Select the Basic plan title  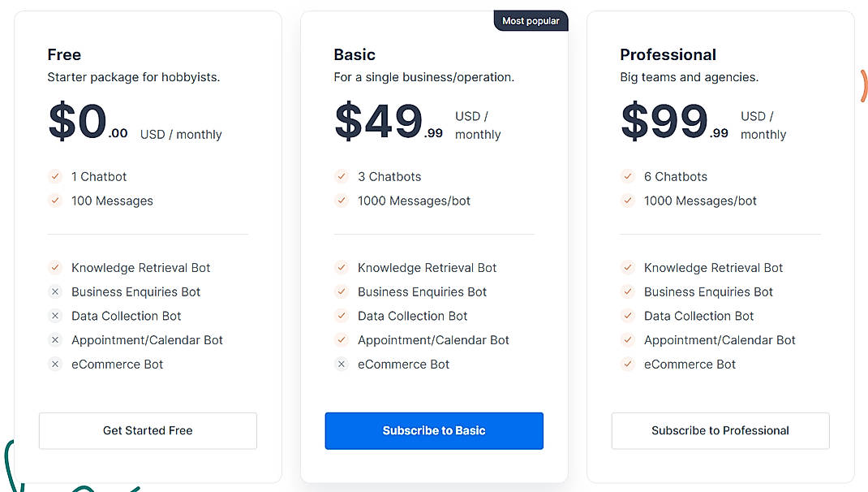354,54
